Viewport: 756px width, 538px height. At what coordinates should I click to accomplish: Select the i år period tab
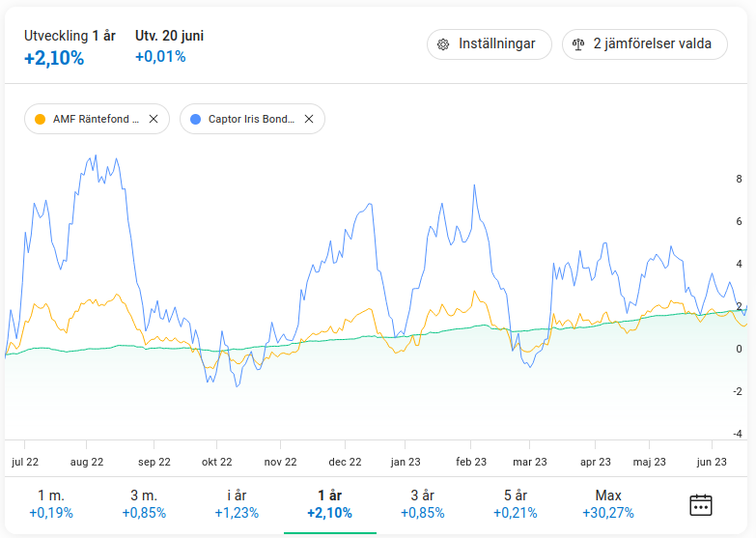click(237, 503)
